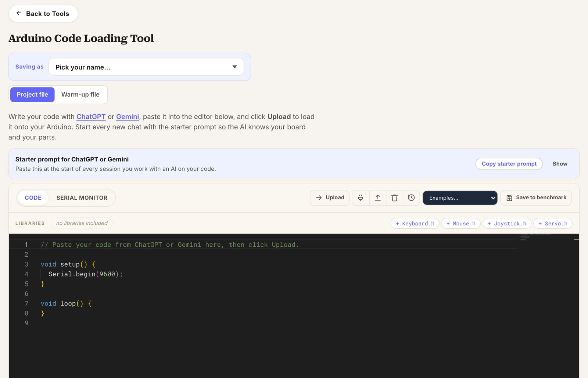Add the Keyboard.h library
Image resolution: width=588 pixels, height=378 pixels.
415,224
